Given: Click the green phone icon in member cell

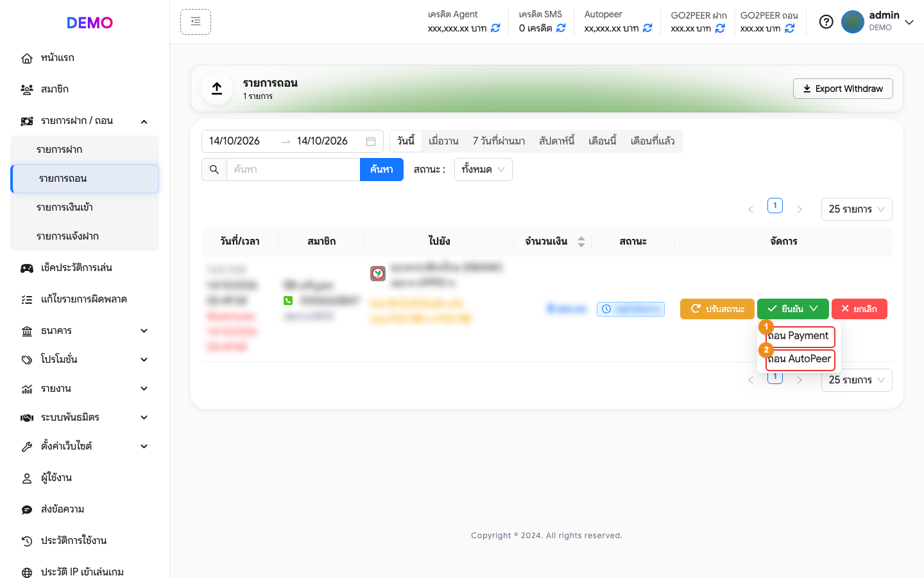Looking at the screenshot, I should point(288,301).
